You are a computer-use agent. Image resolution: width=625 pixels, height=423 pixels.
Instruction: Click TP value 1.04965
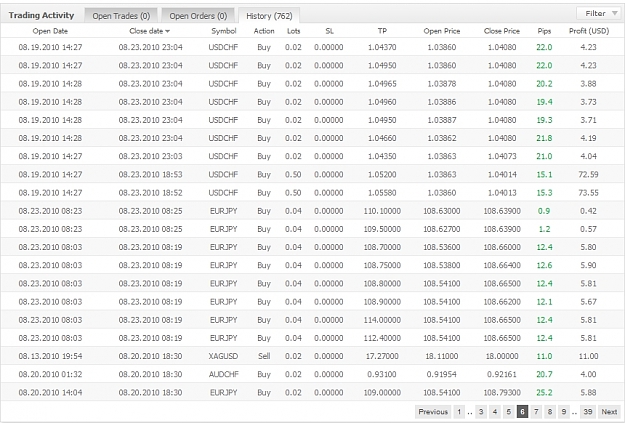382,84
